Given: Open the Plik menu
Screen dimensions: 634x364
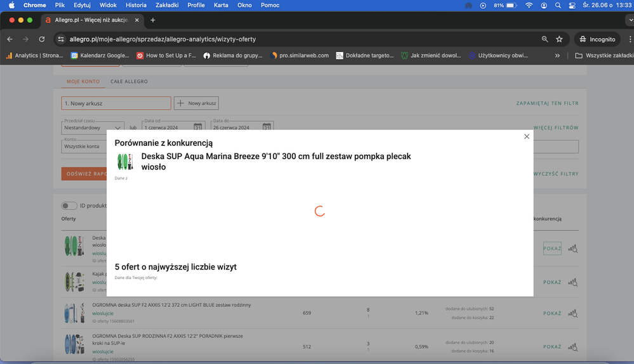Looking at the screenshot, I should coord(60,5).
